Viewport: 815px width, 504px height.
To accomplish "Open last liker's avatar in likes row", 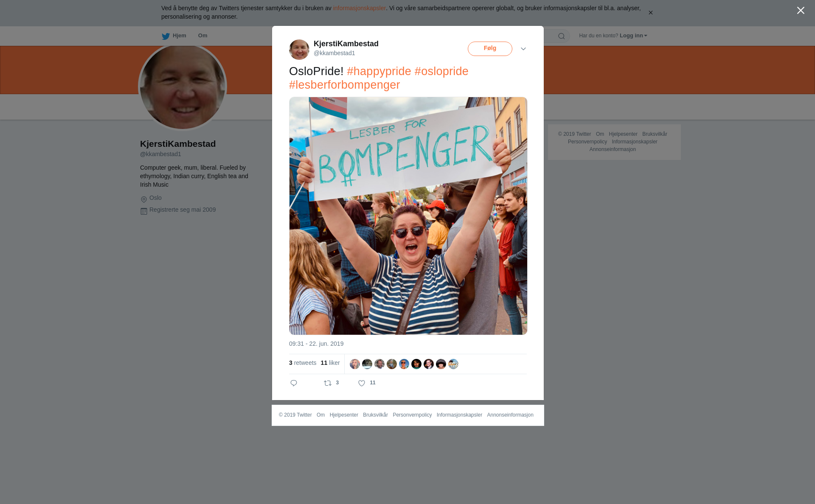I will [x=453, y=364].
